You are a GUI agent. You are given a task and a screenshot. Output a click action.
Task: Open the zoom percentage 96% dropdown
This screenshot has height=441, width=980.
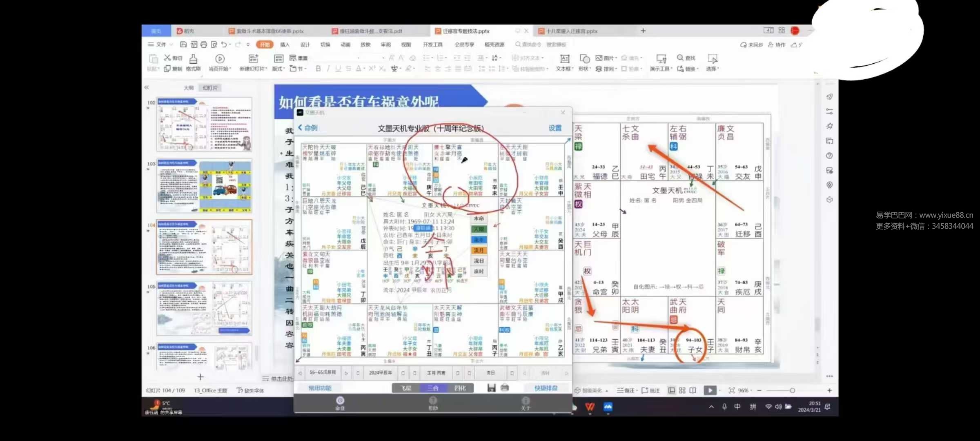745,390
